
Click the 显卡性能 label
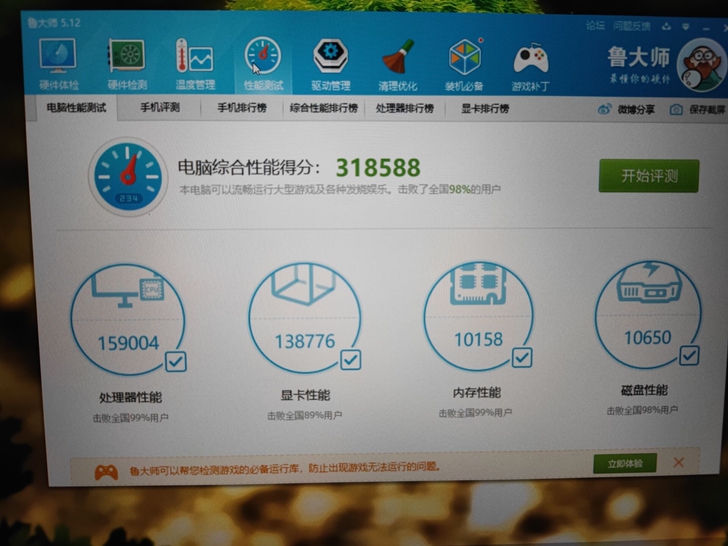click(x=305, y=395)
